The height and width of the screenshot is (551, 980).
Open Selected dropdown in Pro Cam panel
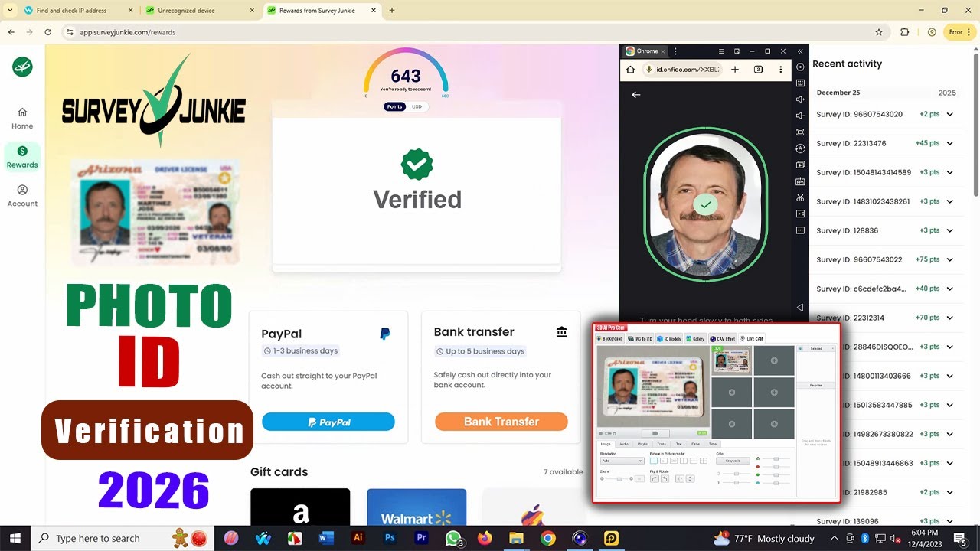click(x=816, y=348)
